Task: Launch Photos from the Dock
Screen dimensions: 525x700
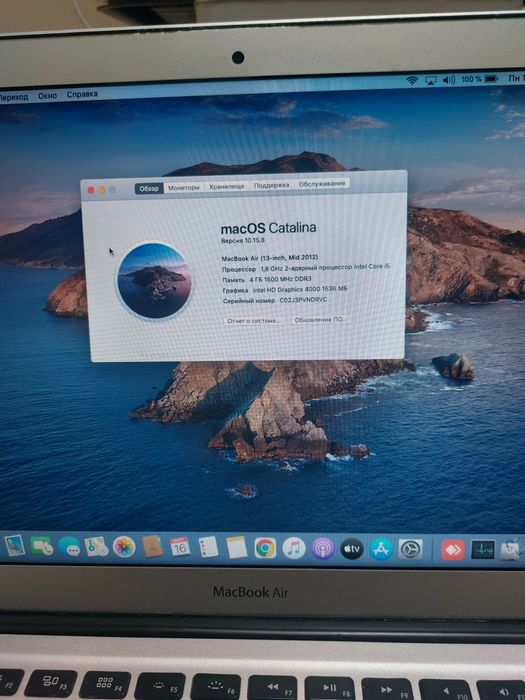Action: (124, 547)
